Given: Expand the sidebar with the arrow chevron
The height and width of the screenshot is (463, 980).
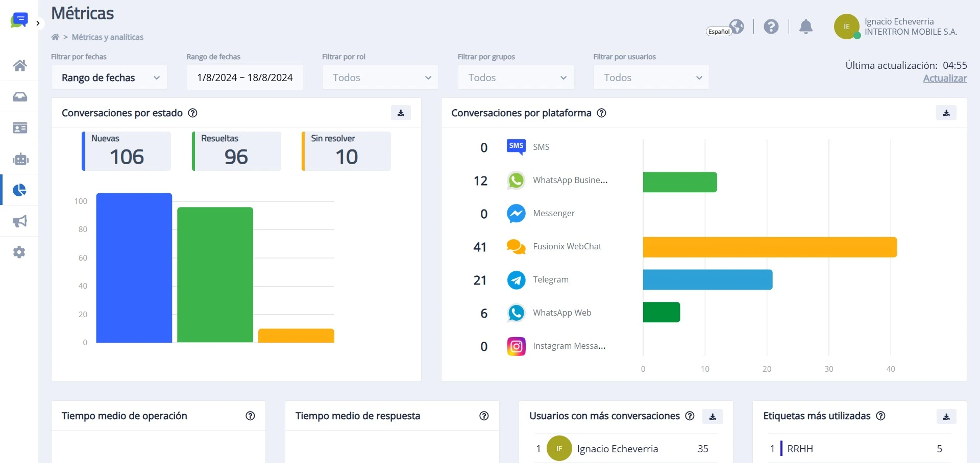Looking at the screenshot, I should click(x=38, y=23).
